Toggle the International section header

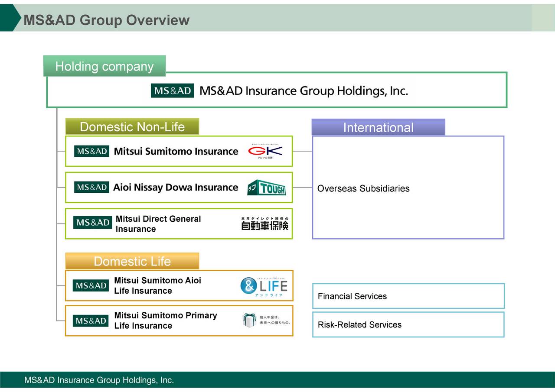[x=378, y=127]
